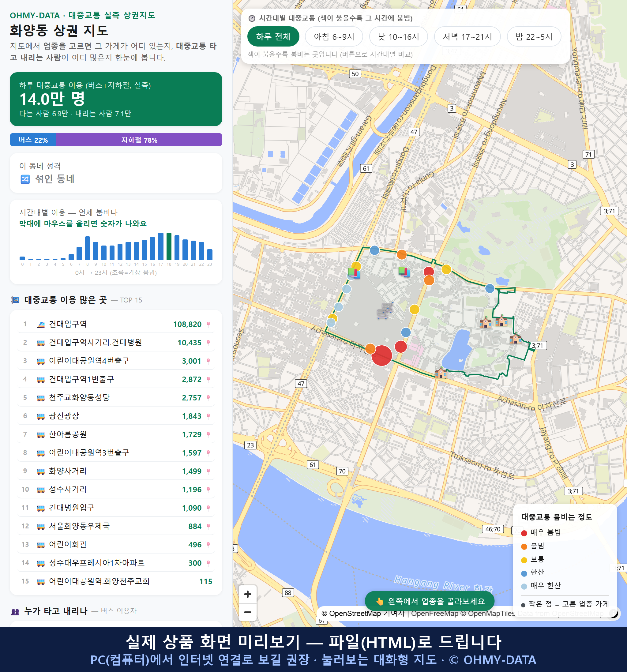
Task: Click the people icon beside 누가 타고 내리나
Action: (15, 611)
